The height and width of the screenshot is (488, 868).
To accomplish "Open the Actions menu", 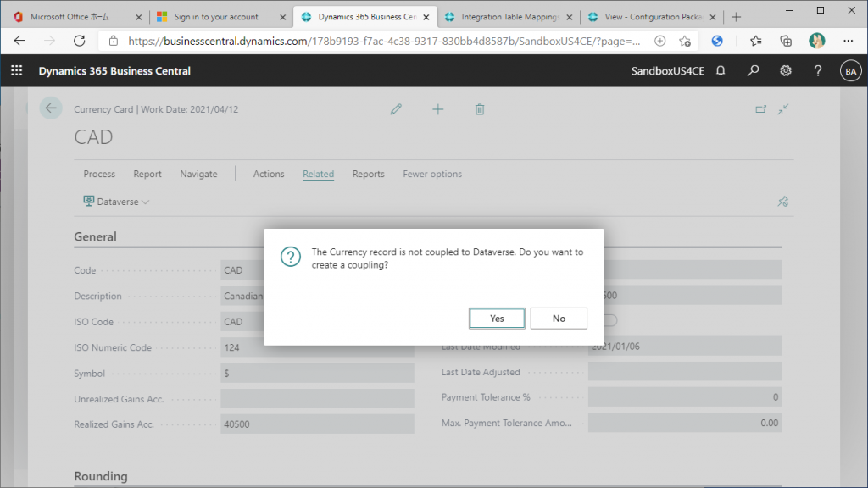I will coord(269,174).
